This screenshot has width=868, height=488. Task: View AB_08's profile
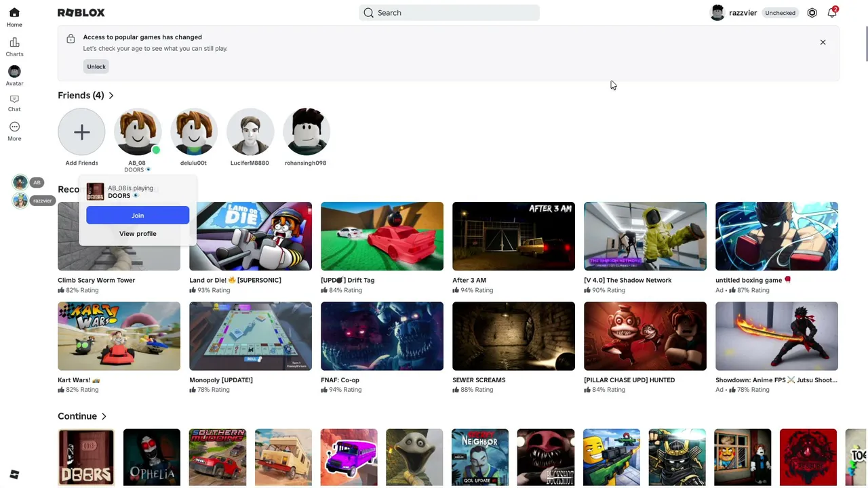tap(138, 234)
